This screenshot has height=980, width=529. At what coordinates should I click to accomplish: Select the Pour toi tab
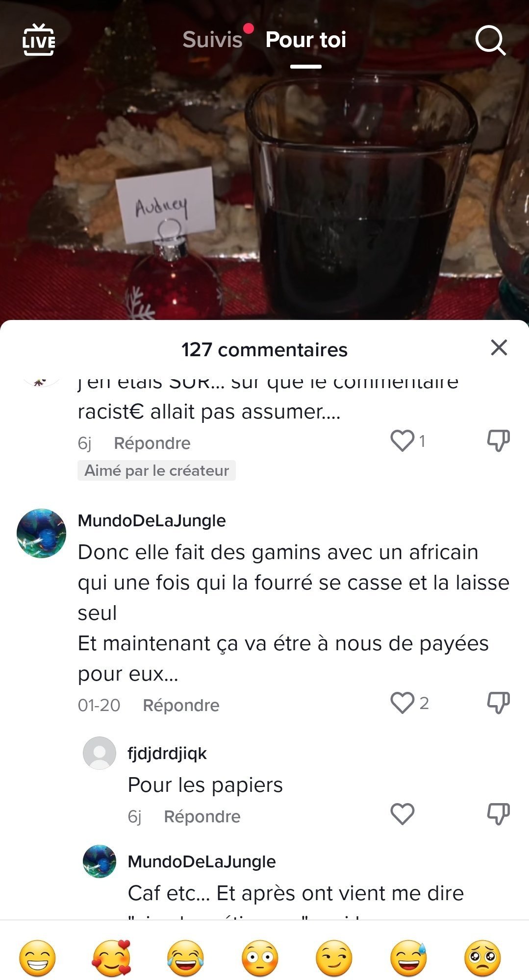coord(305,40)
